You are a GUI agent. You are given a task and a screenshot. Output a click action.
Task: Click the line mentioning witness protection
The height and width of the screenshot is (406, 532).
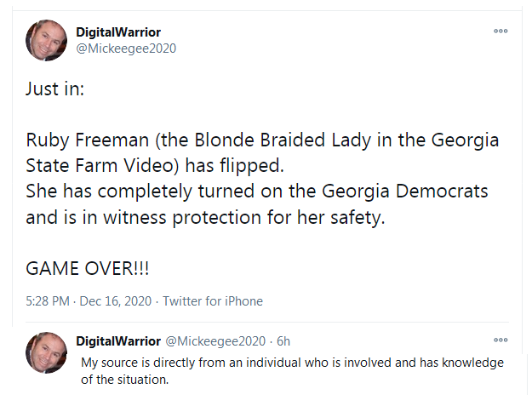[206, 217]
